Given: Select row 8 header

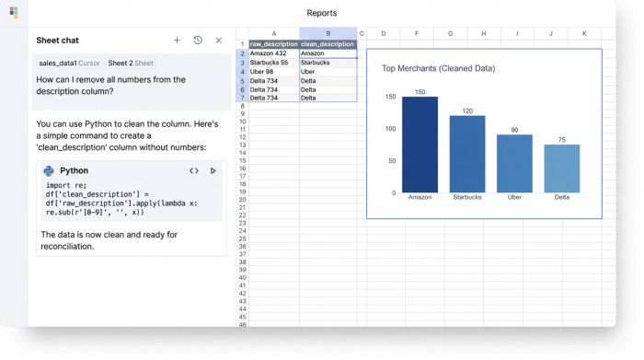Looking at the screenshot, I should click(242, 106).
